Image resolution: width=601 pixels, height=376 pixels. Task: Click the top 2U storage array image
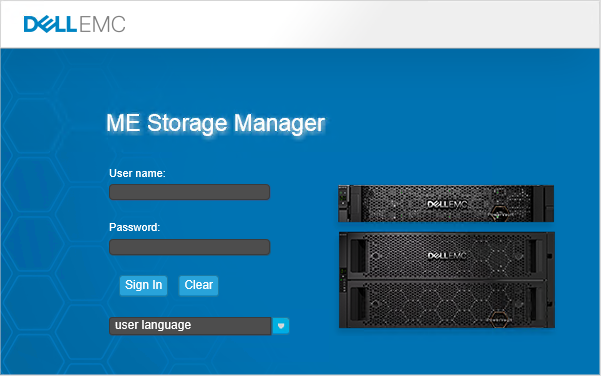[x=446, y=204]
